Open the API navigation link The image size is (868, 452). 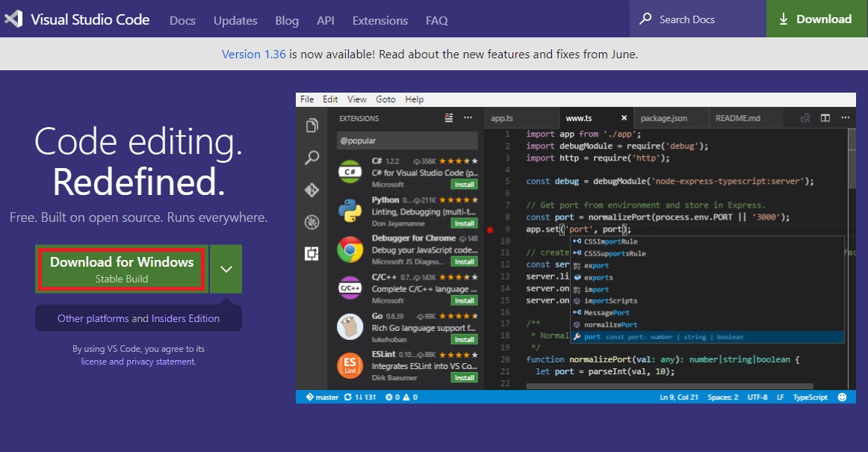(x=326, y=20)
